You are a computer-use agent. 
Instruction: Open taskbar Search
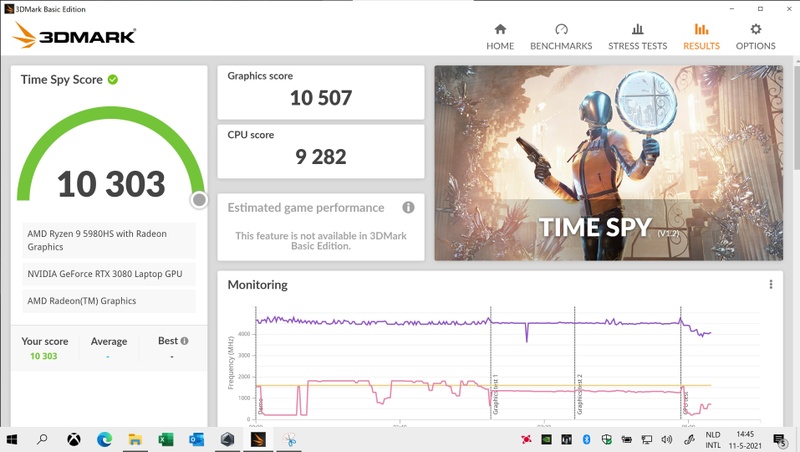pos(42,439)
